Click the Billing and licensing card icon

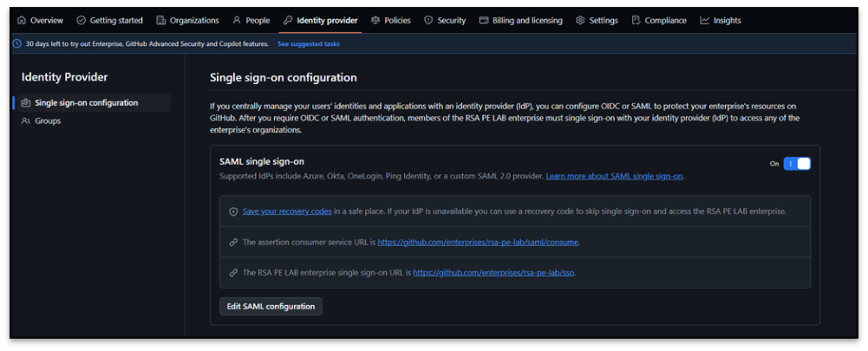(x=484, y=21)
